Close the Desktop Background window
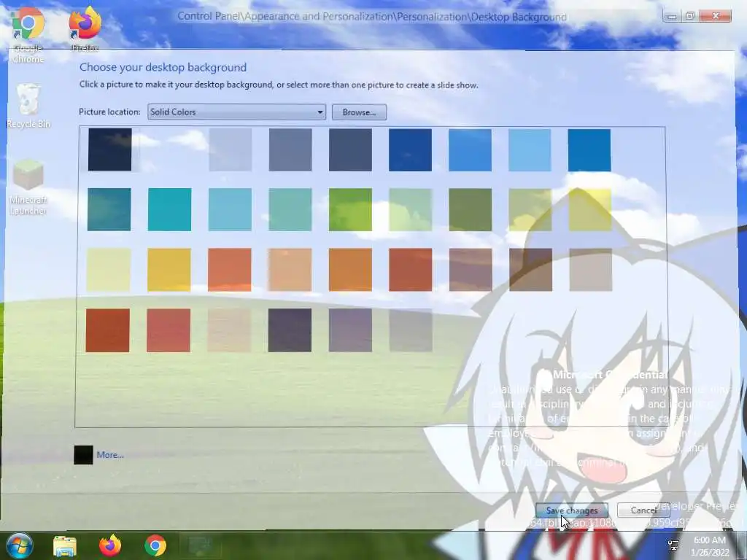Viewport: 747px width, 560px height. click(716, 16)
